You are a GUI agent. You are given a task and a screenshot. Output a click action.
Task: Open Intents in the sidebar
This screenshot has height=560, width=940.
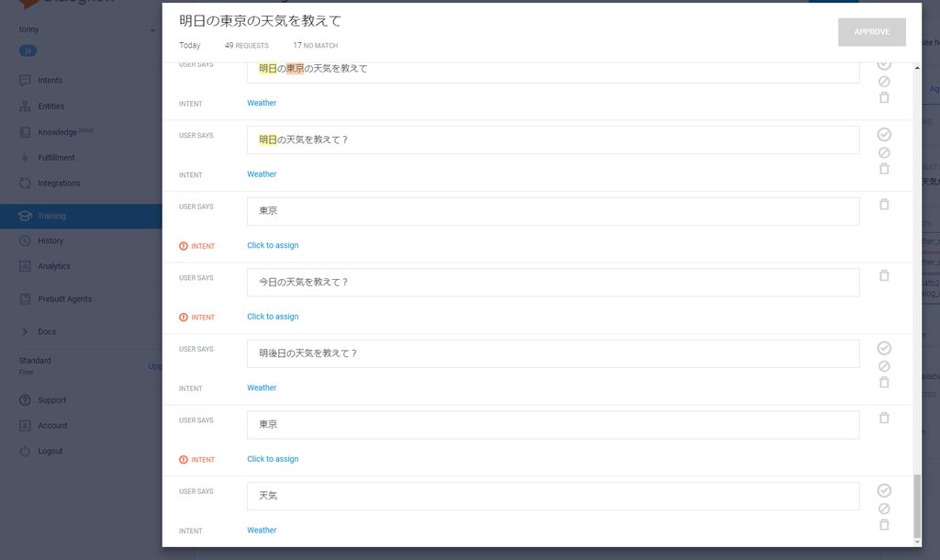coord(50,81)
